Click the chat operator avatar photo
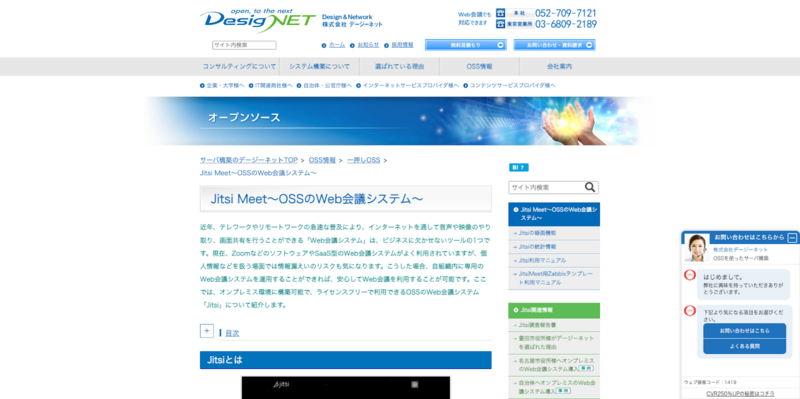This screenshot has height=399, width=800. (x=697, y=248)
